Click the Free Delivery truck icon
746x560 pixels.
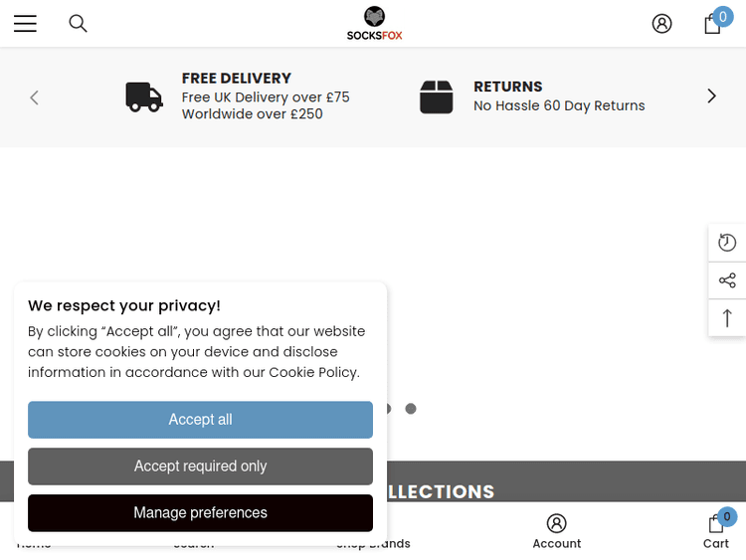point(144,96)
